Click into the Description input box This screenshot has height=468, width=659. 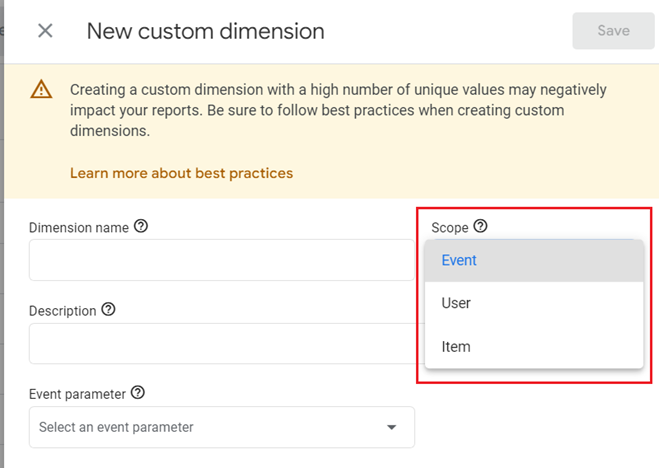coord(222,343)
